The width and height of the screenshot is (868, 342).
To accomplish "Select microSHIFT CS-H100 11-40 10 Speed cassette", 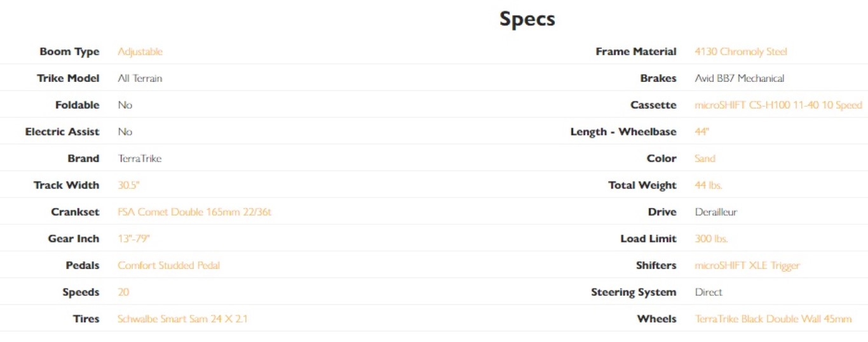I will click(778, 105).
